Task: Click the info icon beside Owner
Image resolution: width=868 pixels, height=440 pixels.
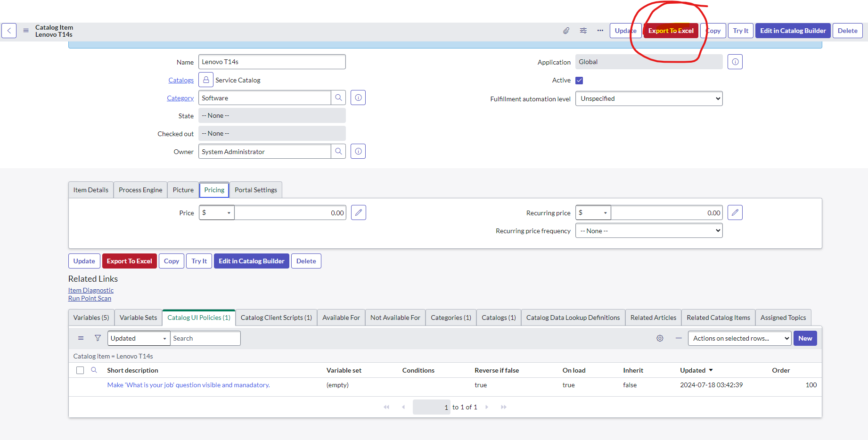Action: (358, 151)
